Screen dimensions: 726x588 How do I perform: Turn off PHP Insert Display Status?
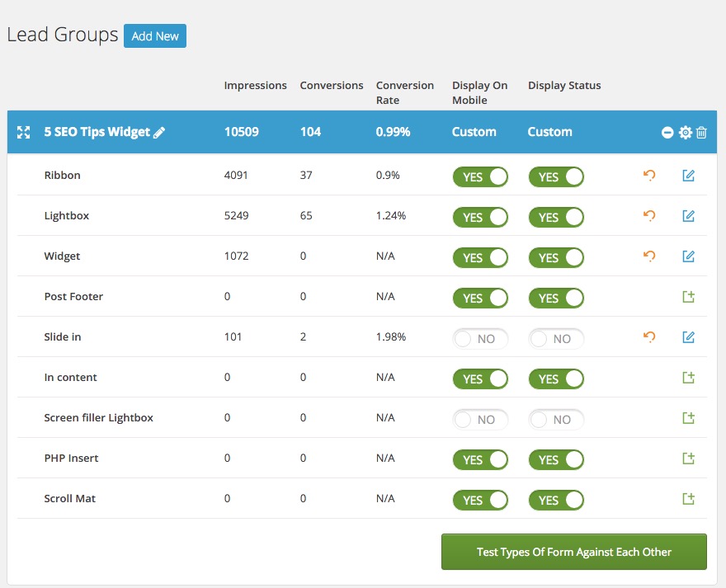click(556, 459)
